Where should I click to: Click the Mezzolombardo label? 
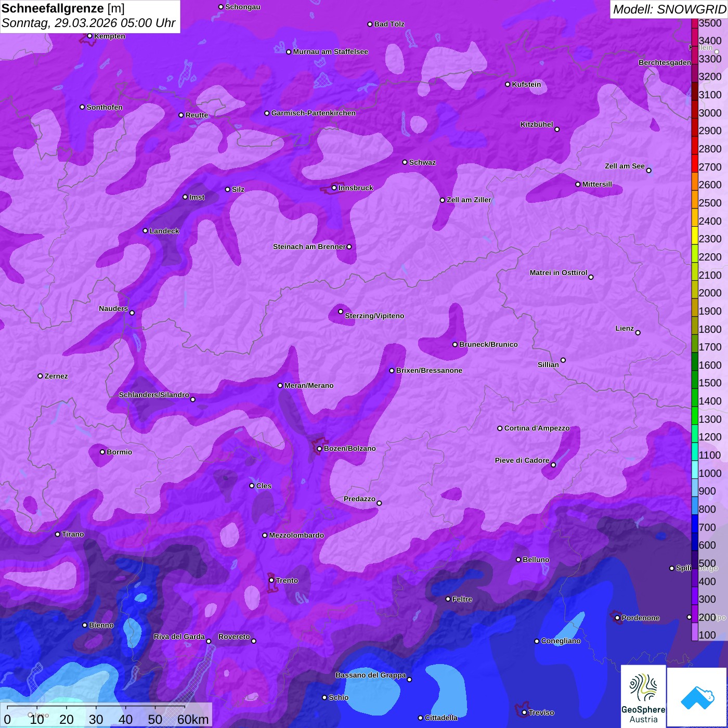(x=296, y=535)
